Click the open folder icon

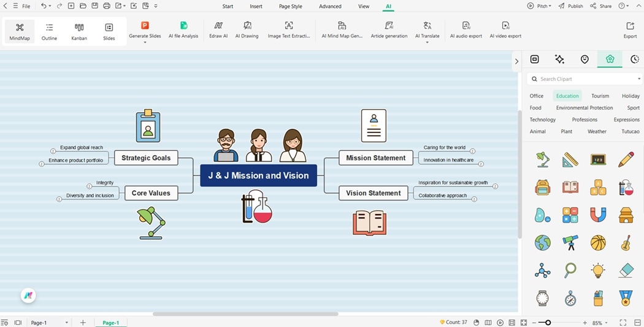point(83,6)
